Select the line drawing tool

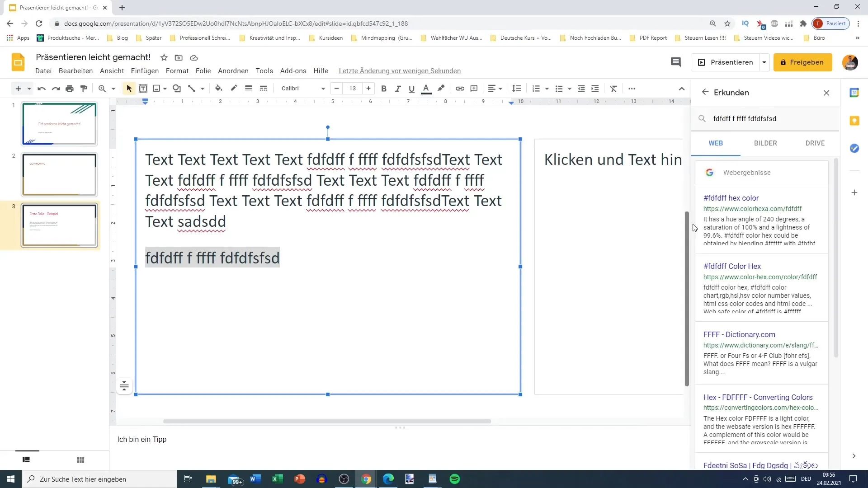tap(192, 89)
